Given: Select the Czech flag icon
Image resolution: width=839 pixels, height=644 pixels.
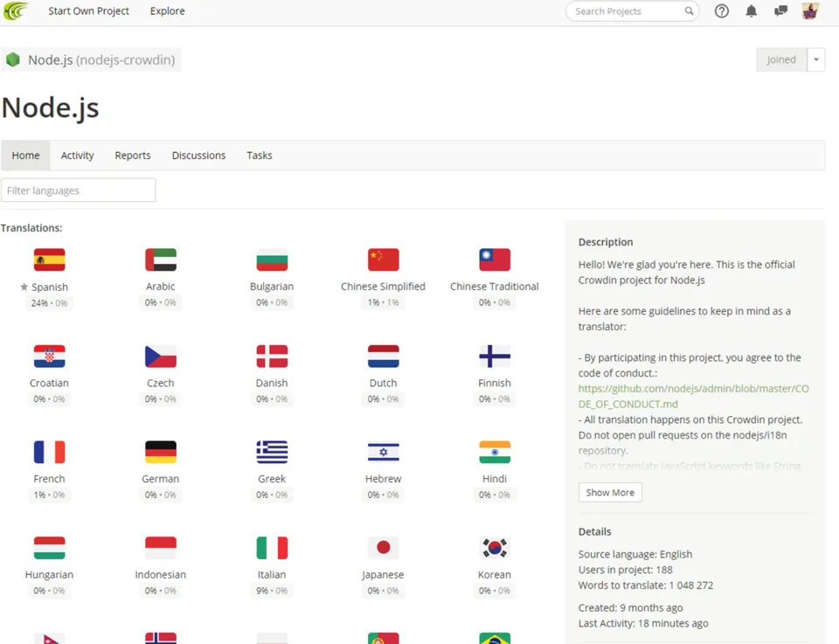Looking at the screenshot, I should tap(161, 357).
